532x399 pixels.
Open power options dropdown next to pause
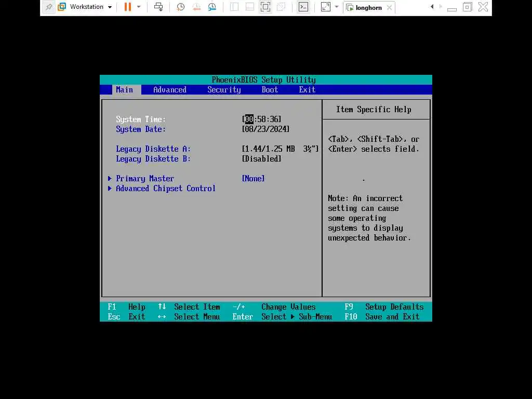[x=139, y=7]
